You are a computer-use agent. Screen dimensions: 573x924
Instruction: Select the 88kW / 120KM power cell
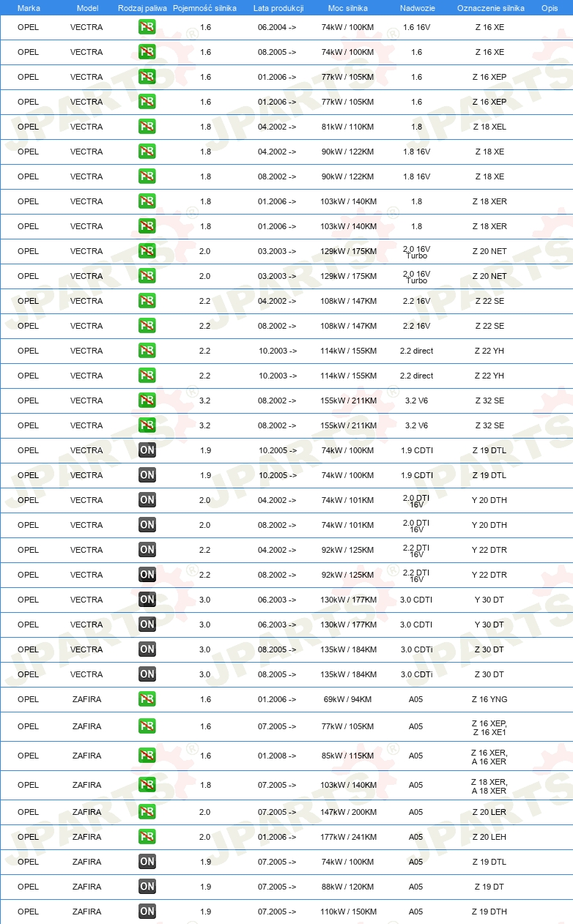(347, 887)
